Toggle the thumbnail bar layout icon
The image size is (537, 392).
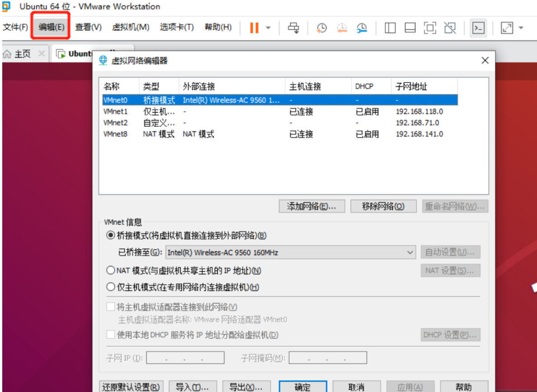point(410,28)
